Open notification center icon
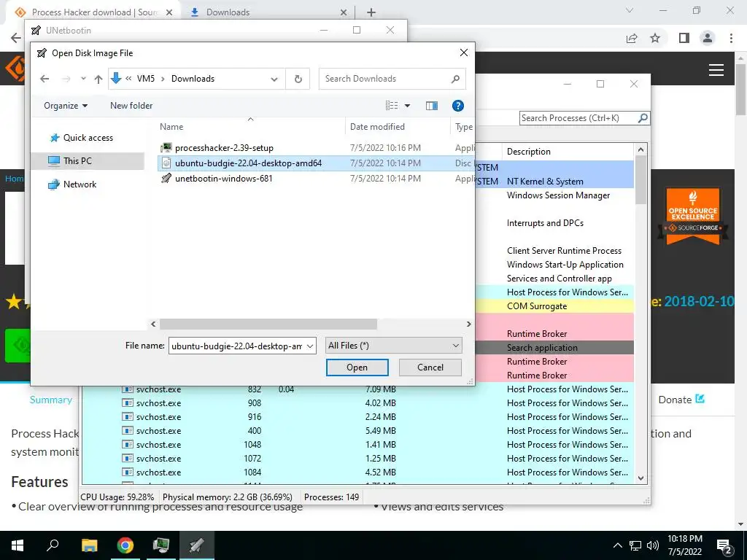747x560 pixels. 724,547
